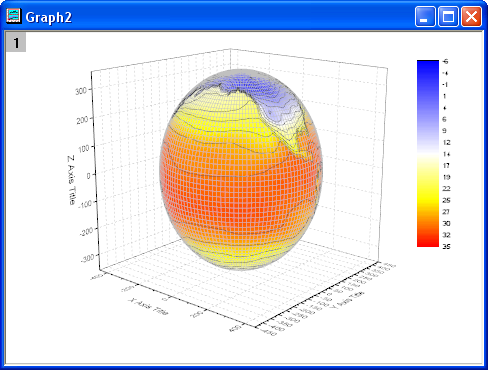Select the X Axis Title label
Viewport: 488px width, 370px height.
(x=149, y=306)
